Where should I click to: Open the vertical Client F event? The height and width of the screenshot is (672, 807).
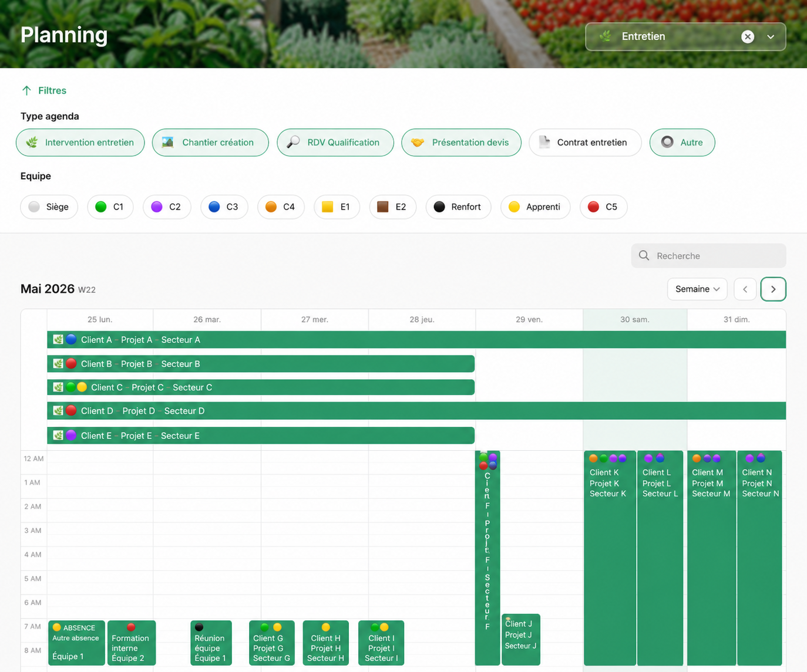(487, 558)
